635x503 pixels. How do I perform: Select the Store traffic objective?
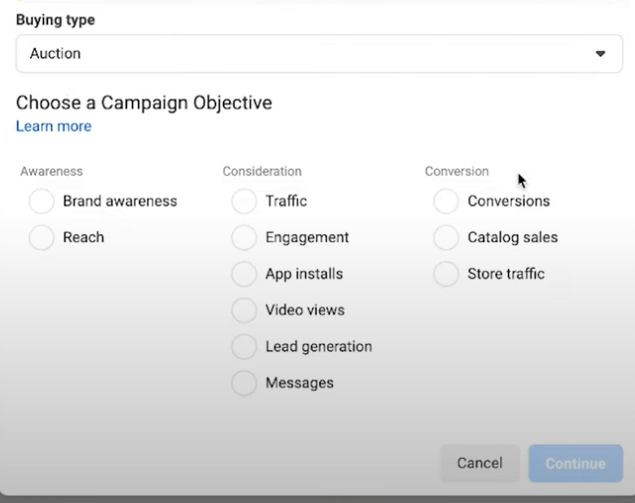pyautogui.click(x=446, y=274)
